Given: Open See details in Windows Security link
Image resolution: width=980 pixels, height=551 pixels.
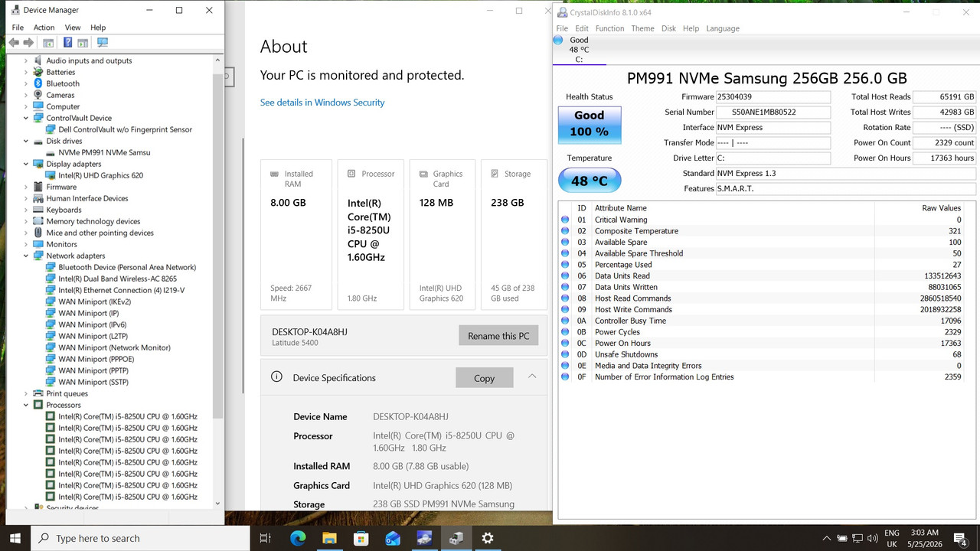Looking at the screenshot, I should pyautogui.click(x=322, y=103).
